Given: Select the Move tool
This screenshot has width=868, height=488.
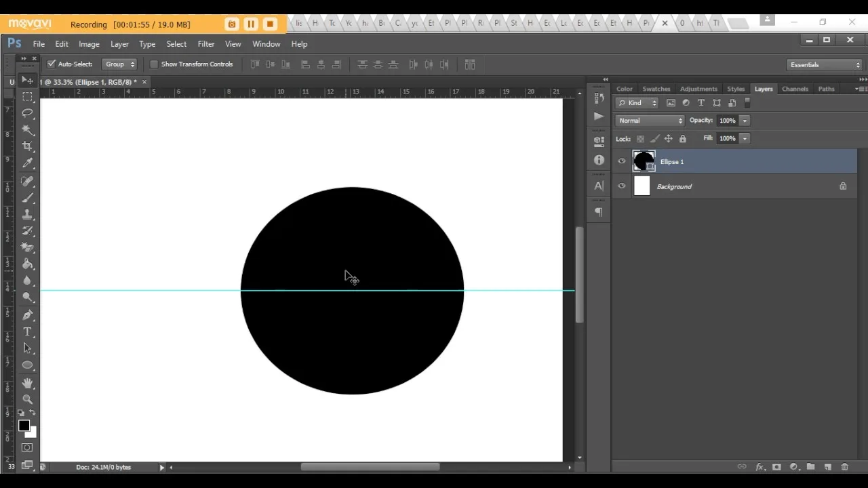Looking at the screenshot, I should 27,81.
